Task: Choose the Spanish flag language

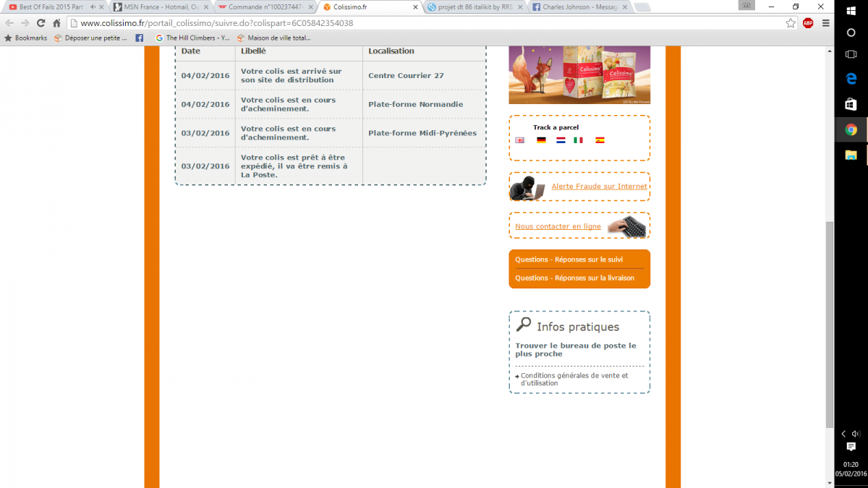Action: (x=600, y=140)
